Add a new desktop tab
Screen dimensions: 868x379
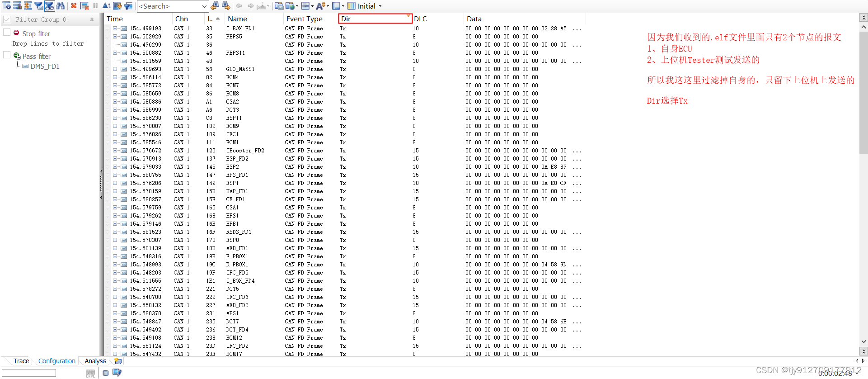(x=118, y=361)
